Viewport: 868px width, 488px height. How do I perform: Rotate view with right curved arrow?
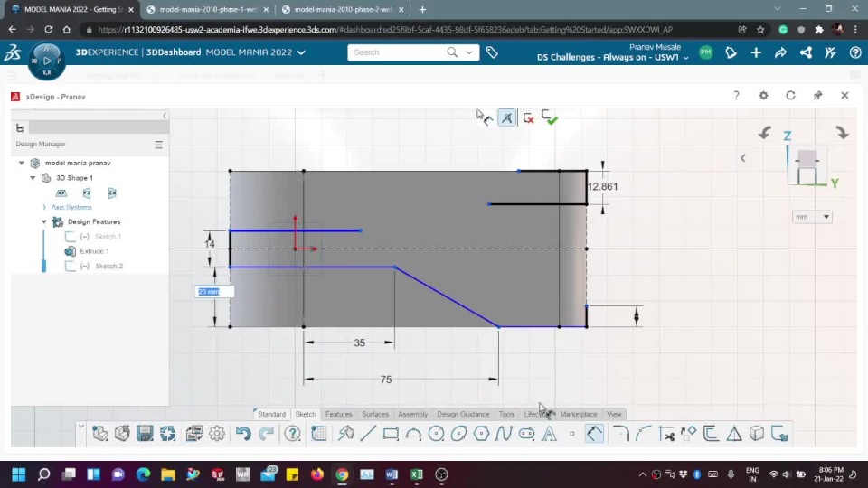coord(842,133)
